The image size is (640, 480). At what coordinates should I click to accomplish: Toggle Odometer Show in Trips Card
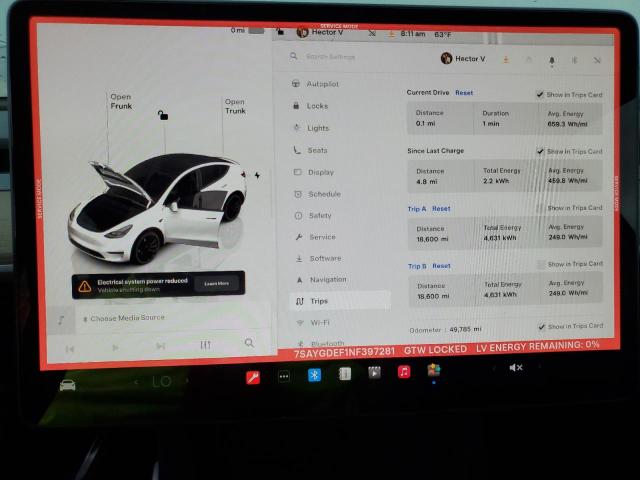coord(542,327)
